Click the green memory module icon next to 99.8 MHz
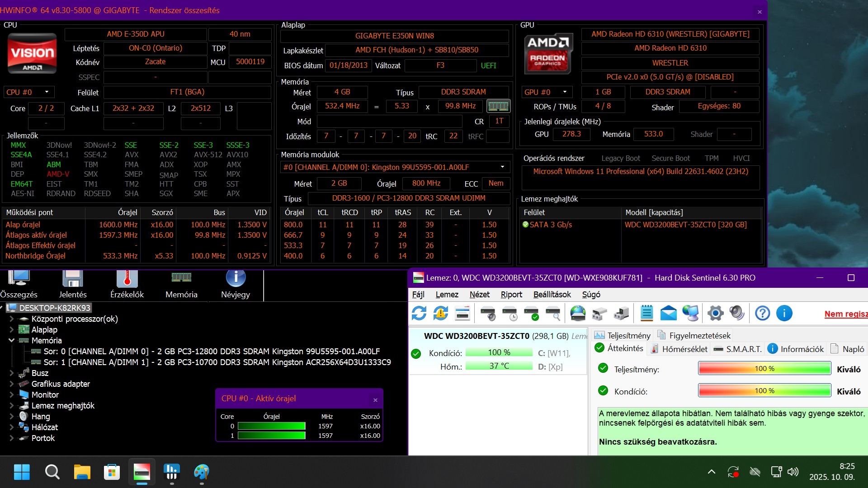Screen dimensions: 868x488 (x=498, y=106)
